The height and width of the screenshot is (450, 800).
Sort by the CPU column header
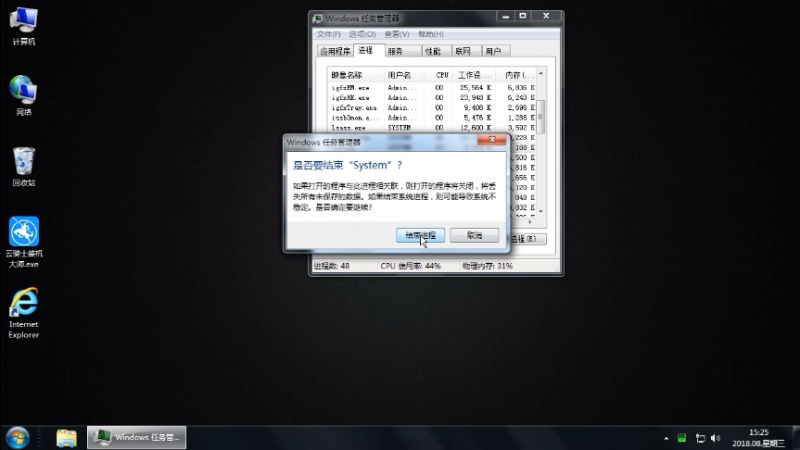[x=439, y=75]
